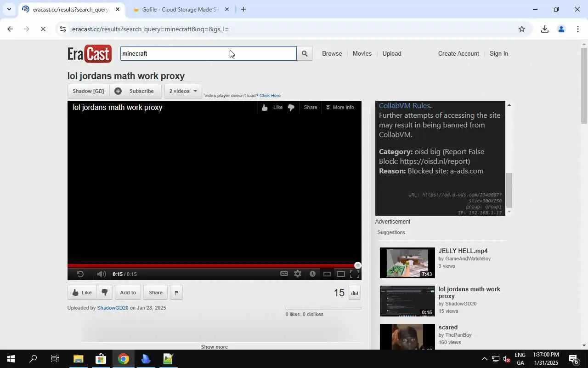
Task: Click the ad panel scrollbar up arrow
Action: pyautogui.click(x=509, y=105)
